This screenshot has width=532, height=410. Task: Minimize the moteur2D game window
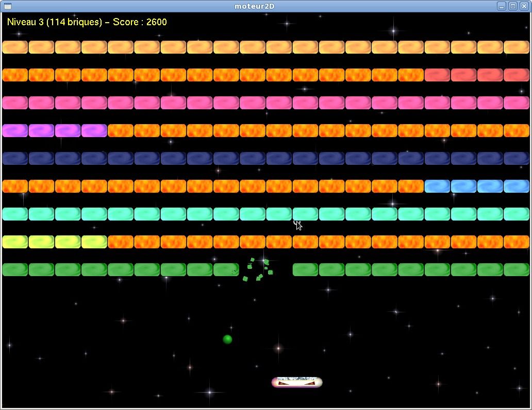(x=502, y=6)
